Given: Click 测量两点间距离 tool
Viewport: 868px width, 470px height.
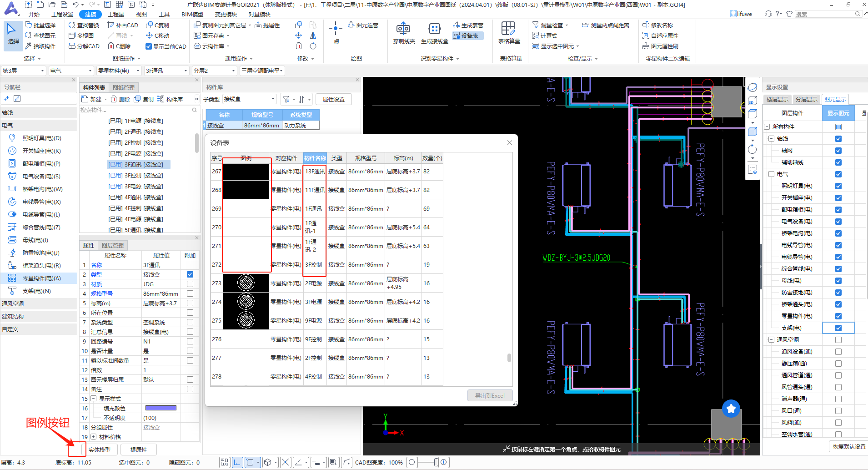Looking at the screenshot, I should click(x=606, y=25).
